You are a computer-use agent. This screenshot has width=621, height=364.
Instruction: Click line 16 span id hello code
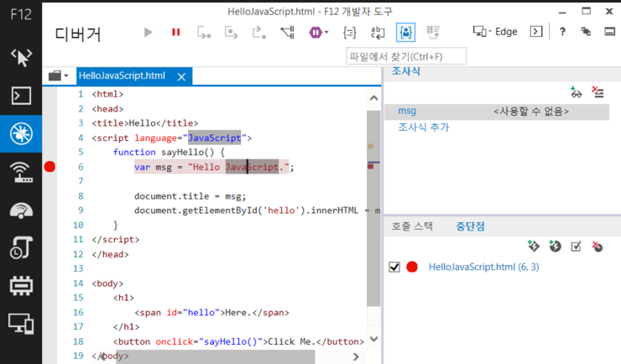211,313
